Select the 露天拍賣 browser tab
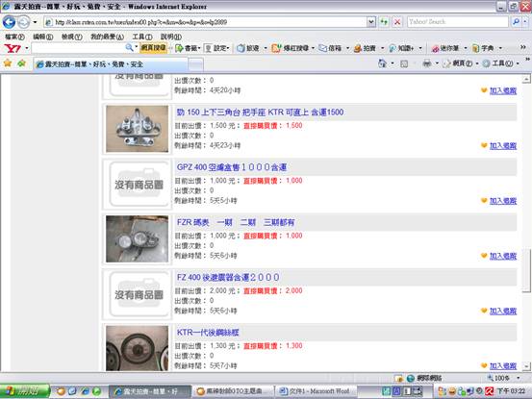This screenshot has width=532, height=399. pyautogui.click(x=111, y=64)
